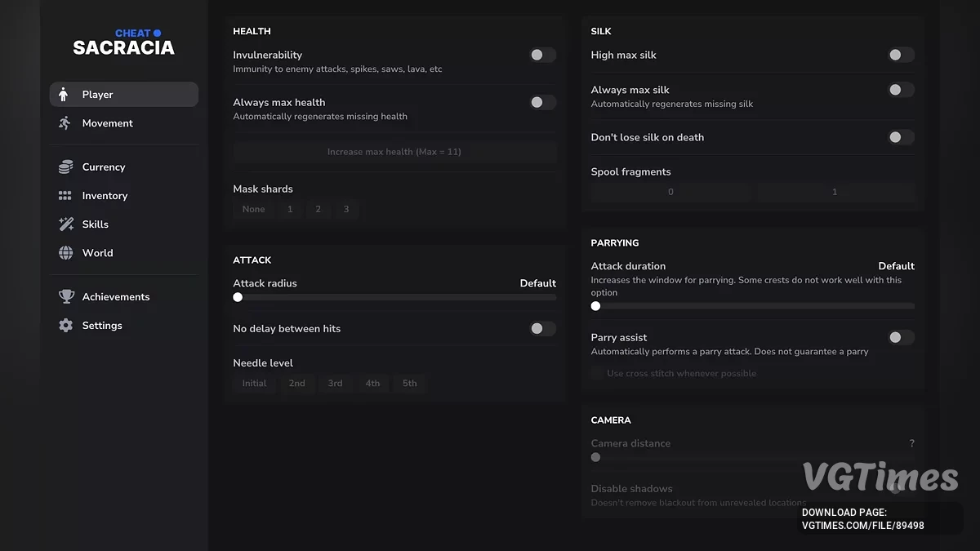
Task: Open the Achievements trophy icon
Action: [x=65, y=296]
